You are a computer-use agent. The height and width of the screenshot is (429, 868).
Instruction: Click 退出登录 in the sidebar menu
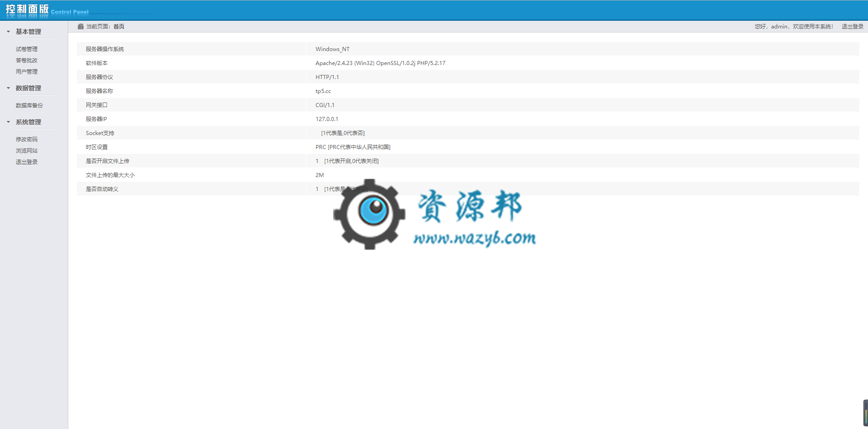pos(27,162)
